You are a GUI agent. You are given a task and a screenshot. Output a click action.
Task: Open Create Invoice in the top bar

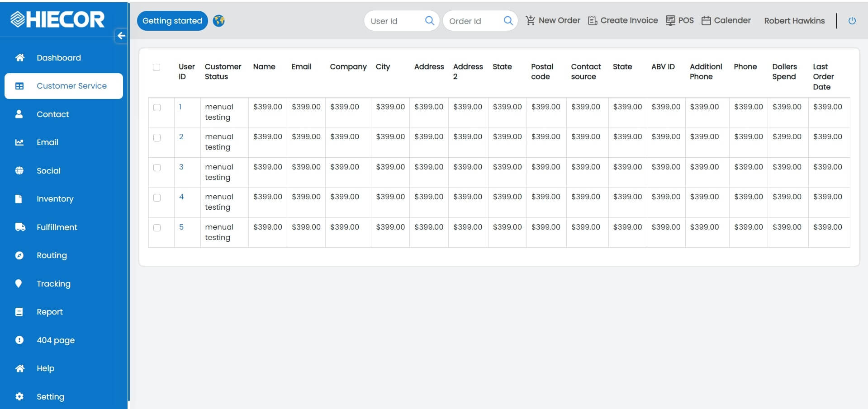(x=623, y=20)
